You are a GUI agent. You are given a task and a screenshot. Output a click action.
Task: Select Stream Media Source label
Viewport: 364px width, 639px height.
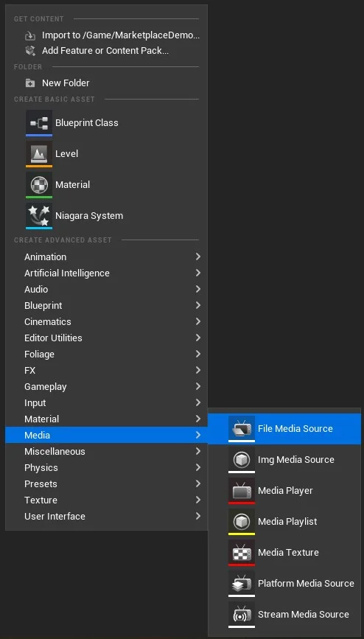tap(304, 615)
